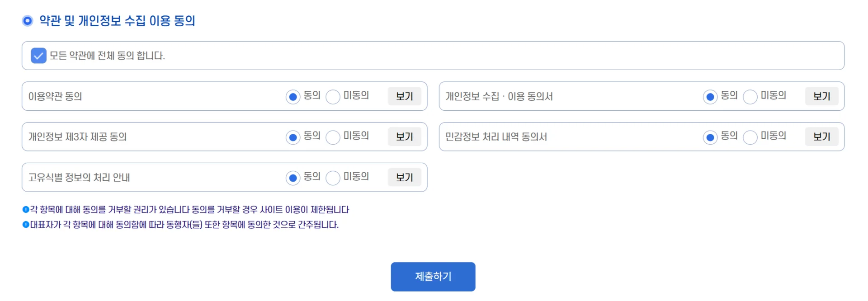Click the bullet icon beside 약관 및 개인정보 heading

28,21
